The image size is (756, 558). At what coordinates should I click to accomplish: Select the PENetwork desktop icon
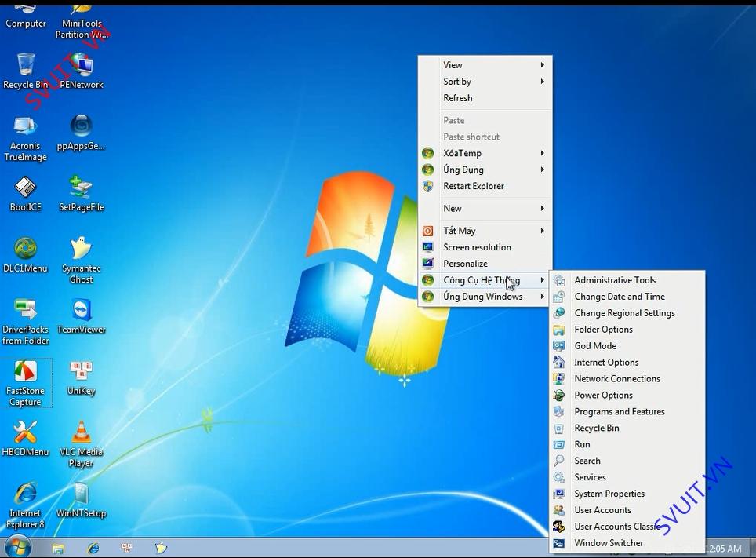pos(82,71)
